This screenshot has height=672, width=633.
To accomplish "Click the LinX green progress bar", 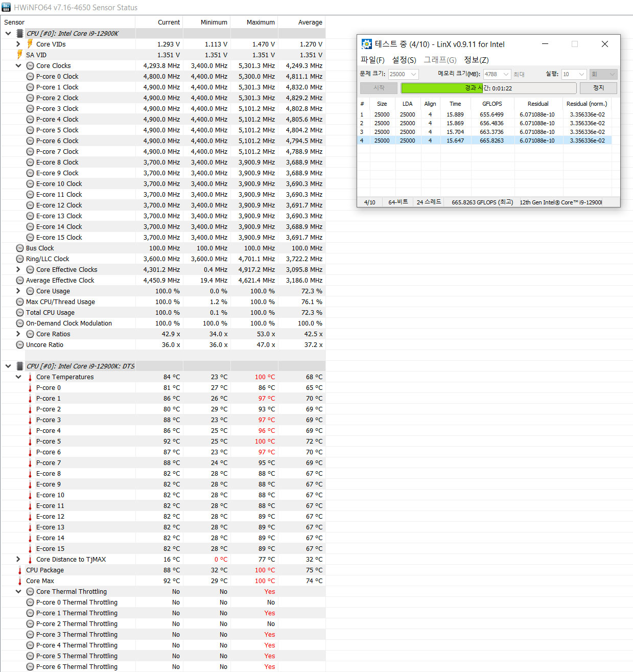I will (x=489, y=88).
